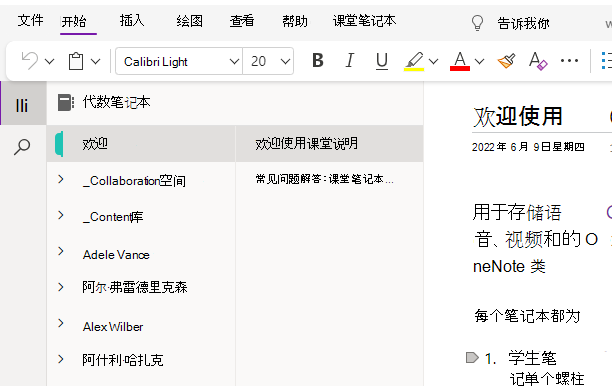Click the tag marker beside item 1

click(472, 358)
